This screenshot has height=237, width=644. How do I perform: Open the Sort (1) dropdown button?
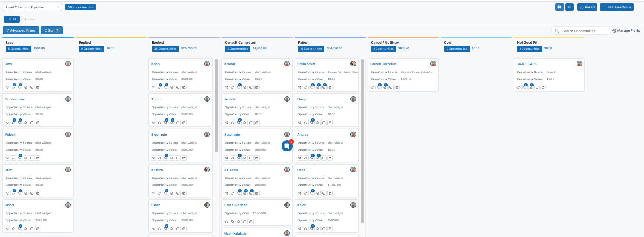click(52, 30)
